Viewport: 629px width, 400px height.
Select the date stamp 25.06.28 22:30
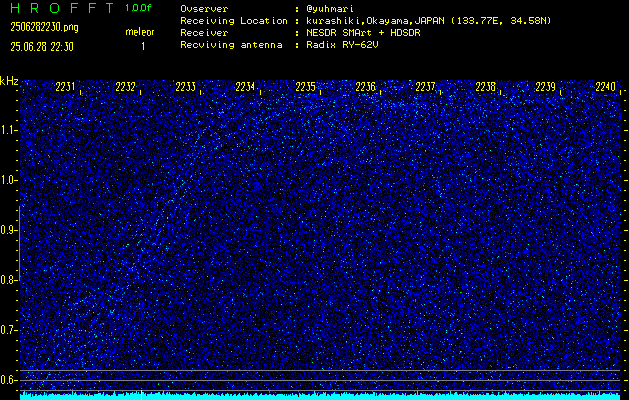tap(42, 47)
